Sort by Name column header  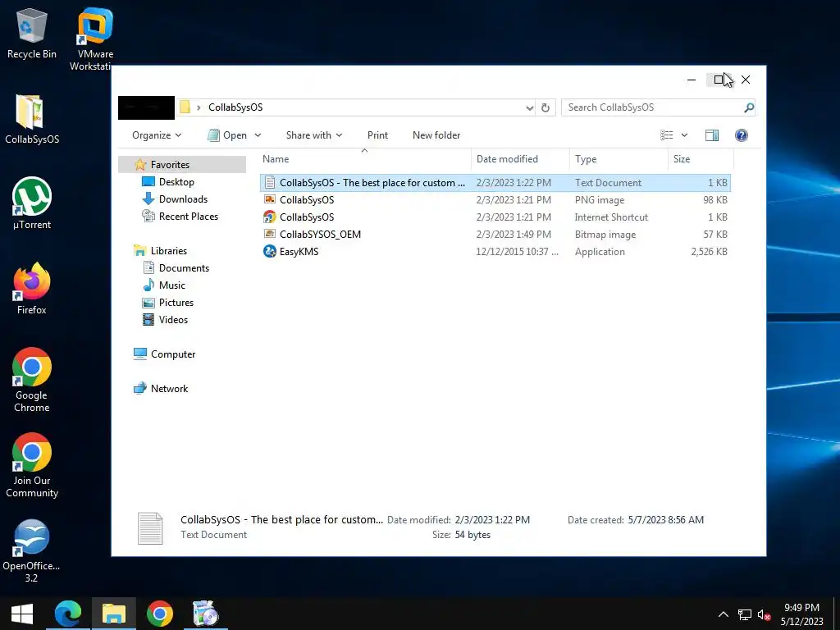coord(364,159)
